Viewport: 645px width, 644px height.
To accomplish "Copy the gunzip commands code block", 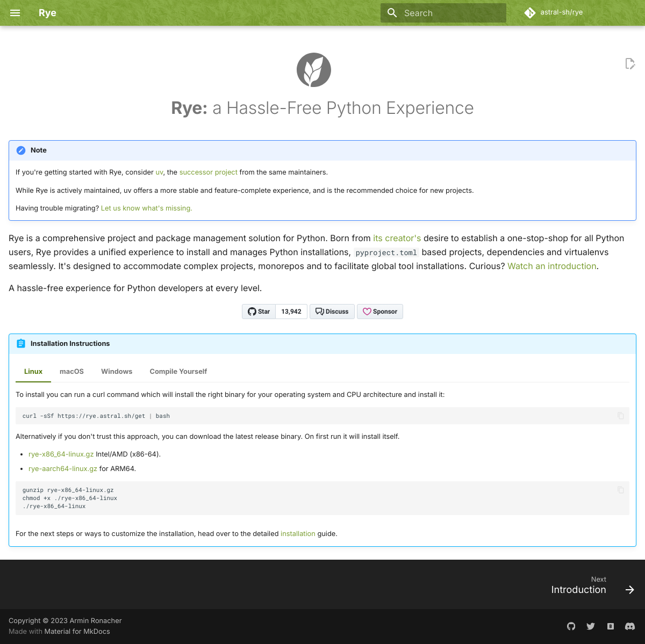I will [x=621, y=490].
